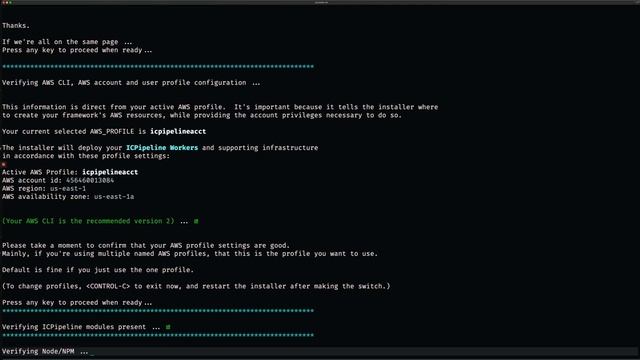Click the cyan "ICPipeline Workers" text

coord(162,148)
